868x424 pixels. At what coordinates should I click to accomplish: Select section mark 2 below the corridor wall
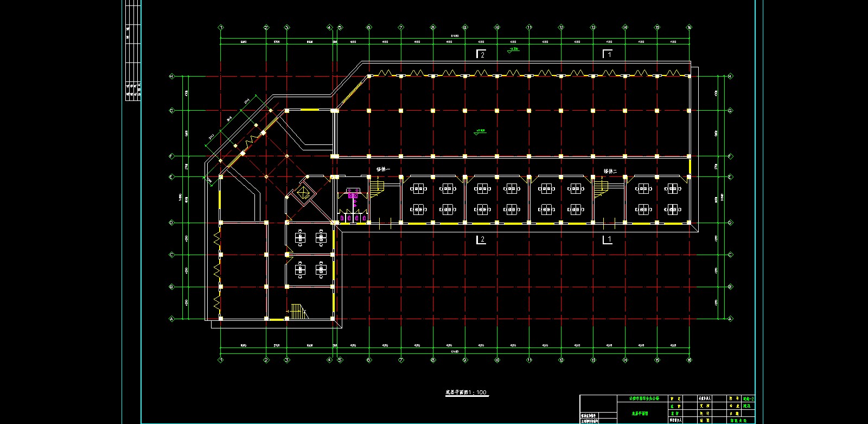(481, 239)
